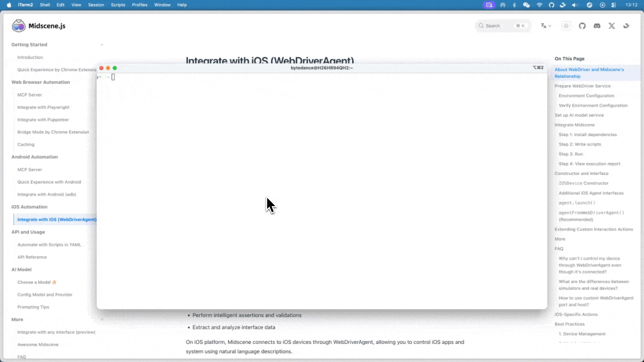This screenshot has height=362, width=644.
Task: Open the Prompting Tips page
Action: 33,307
